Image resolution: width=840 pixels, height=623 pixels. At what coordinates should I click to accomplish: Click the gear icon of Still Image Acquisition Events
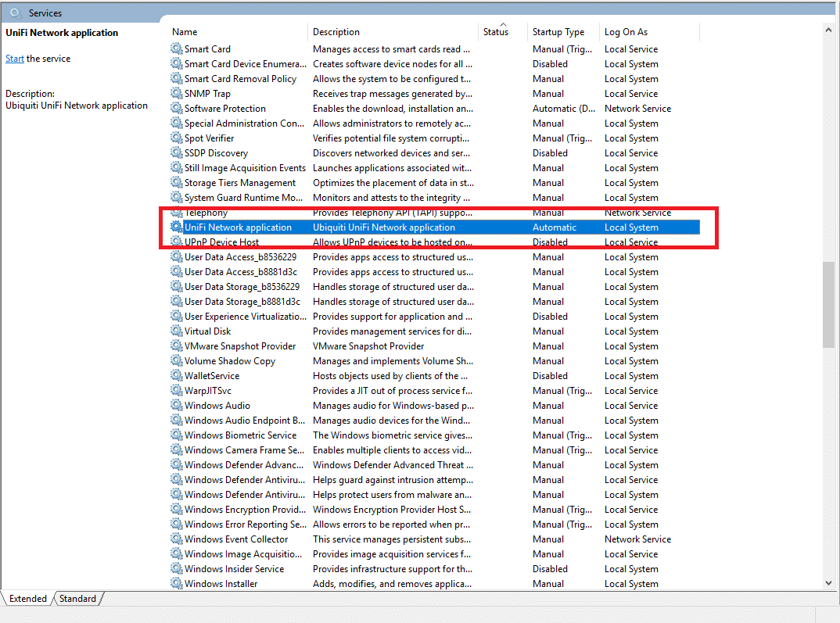[x=176, y=167]
